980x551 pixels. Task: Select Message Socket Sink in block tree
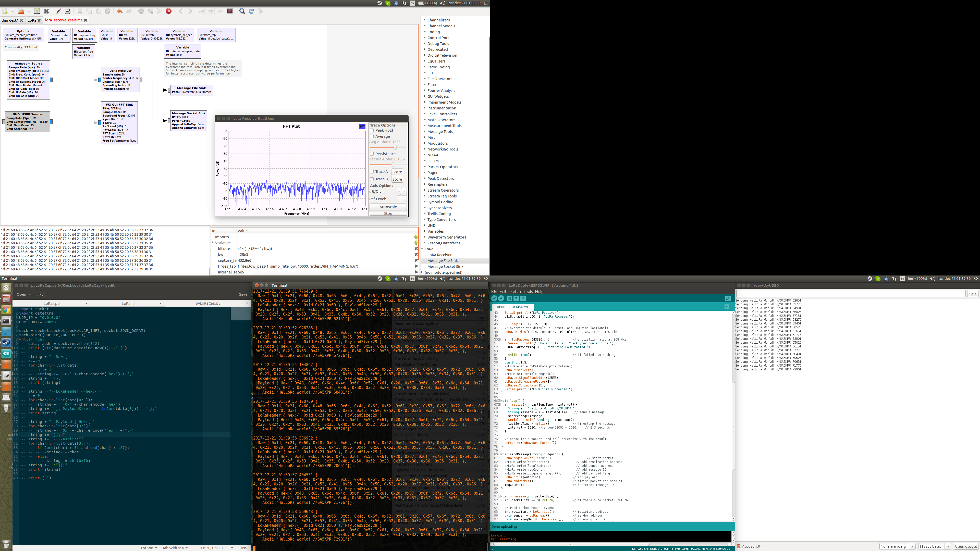coord(445,267)
